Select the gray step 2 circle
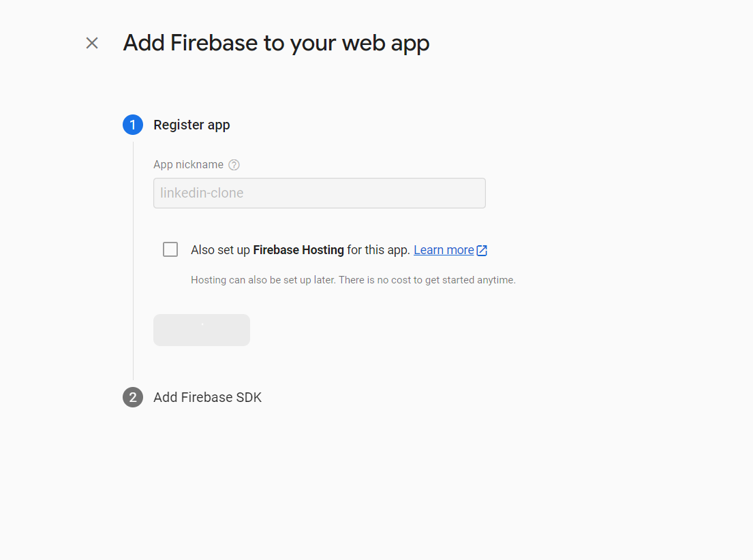The width and height of the screenshot is (753, 560). 133,397
